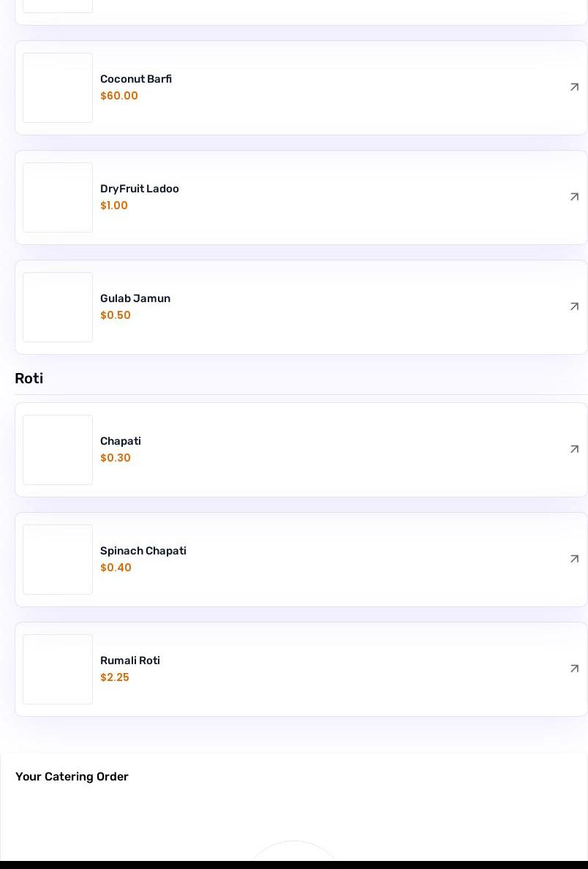Click the $60.00 price of Coconut Barfi
Screen dimensions: 588x869
pyautogui.click(x=119, y=96)
